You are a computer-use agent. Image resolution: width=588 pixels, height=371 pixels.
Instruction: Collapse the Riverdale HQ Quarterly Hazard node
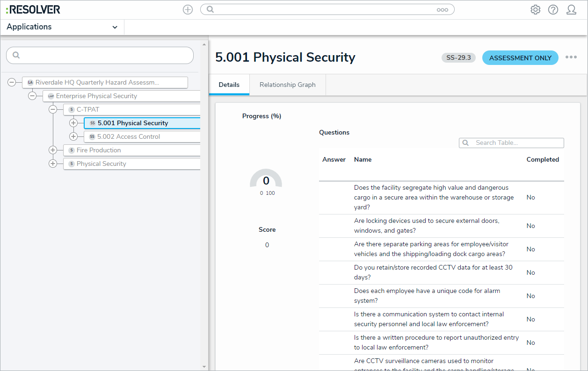(12, 82)
